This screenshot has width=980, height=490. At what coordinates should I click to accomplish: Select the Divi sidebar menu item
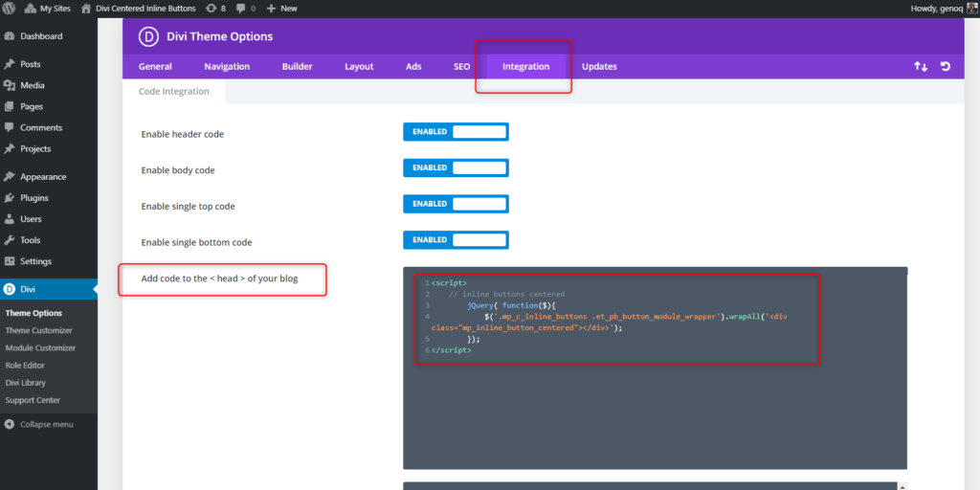coord(49,289)
